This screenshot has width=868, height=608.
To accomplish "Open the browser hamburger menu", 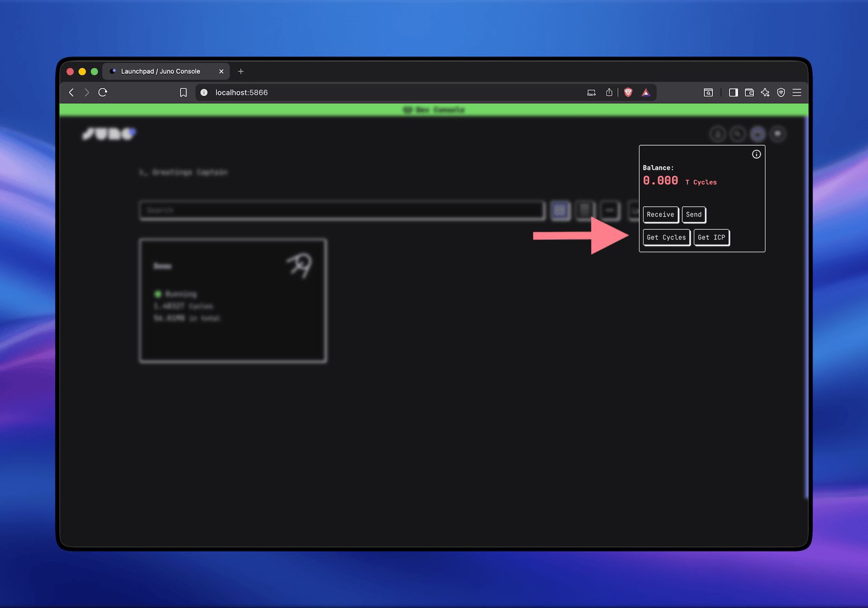I will 796,92.
